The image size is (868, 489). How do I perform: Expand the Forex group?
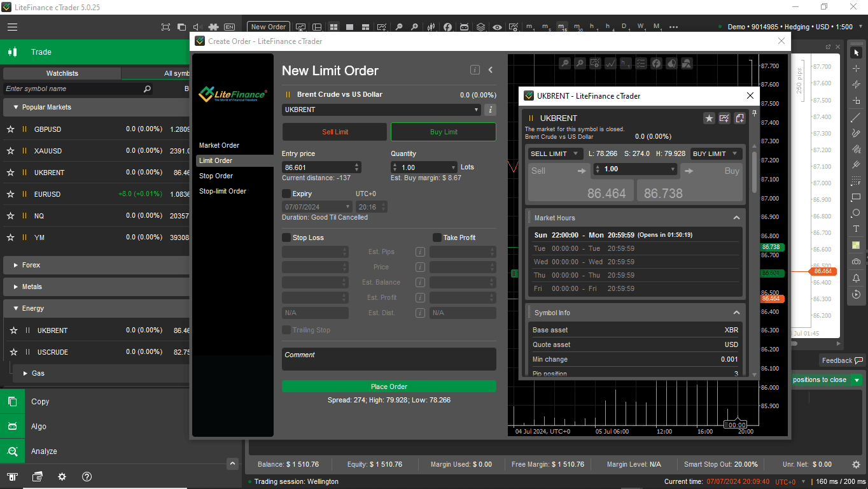[15, 265]
